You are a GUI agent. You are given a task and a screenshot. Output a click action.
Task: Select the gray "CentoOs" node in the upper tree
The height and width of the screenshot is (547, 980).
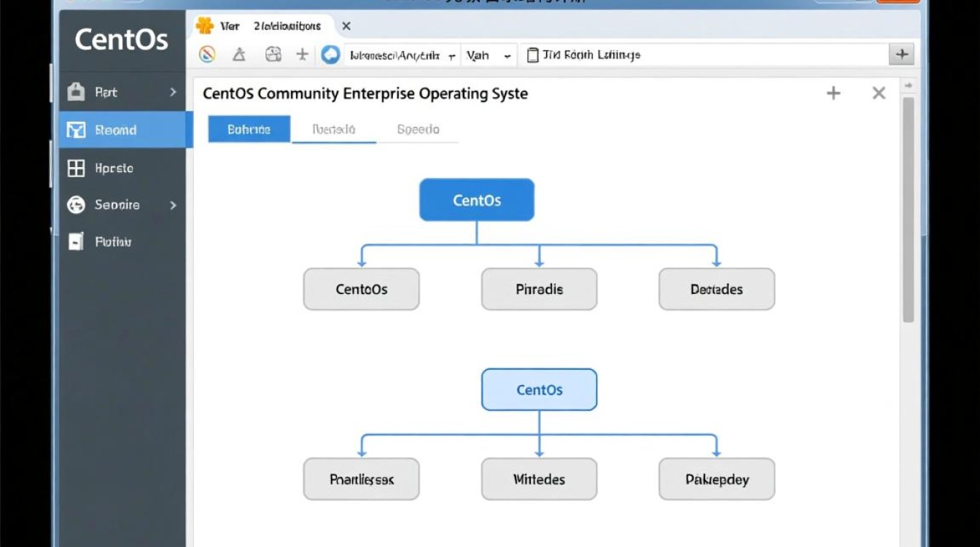tap(362, 289)
